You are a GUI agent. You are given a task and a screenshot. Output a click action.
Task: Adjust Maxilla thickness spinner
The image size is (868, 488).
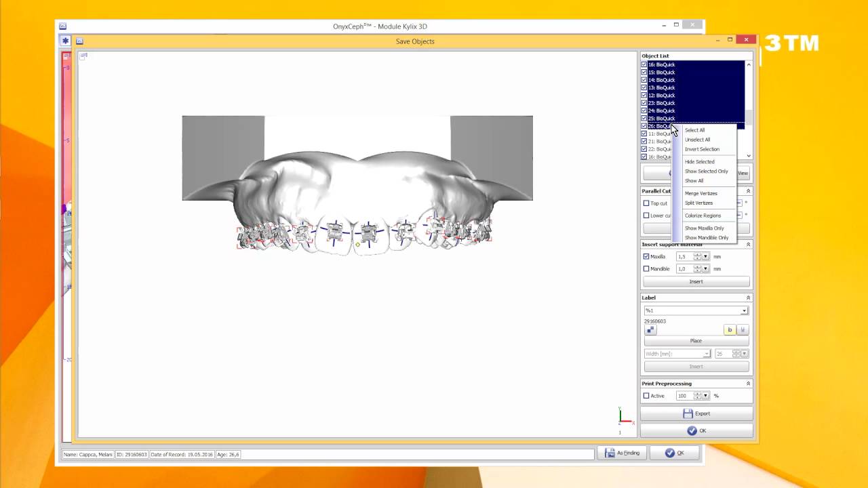point(698,257)
